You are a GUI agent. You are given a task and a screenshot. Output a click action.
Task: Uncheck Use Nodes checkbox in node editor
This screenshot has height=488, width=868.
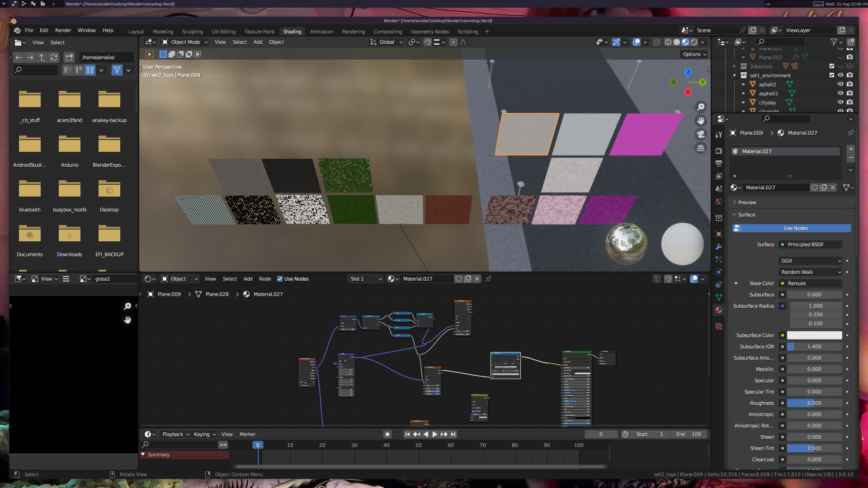tap(280, 279)
